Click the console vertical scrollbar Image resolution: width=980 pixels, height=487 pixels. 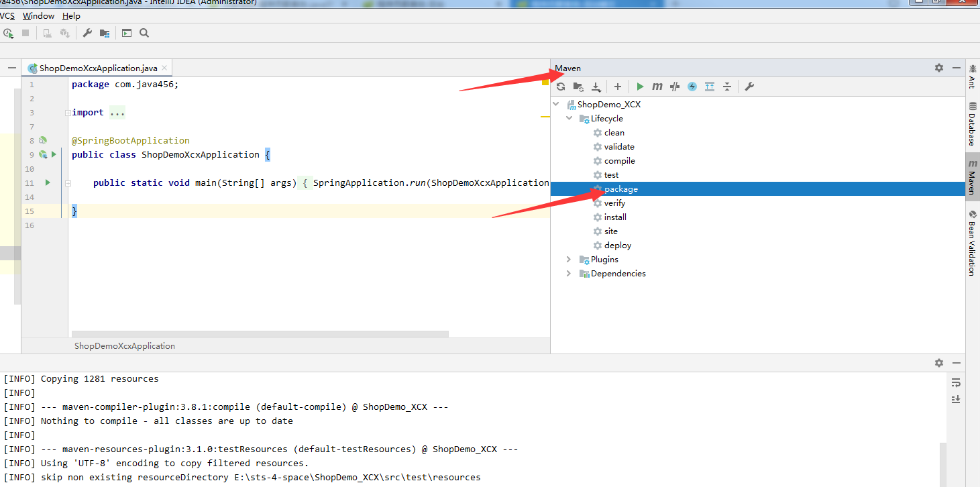[943, 464]
